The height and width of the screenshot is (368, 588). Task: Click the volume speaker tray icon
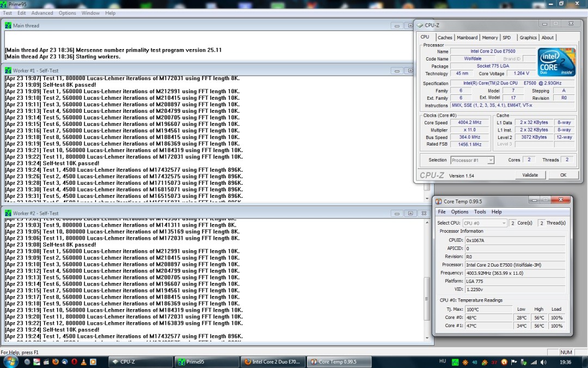pyautogui.click(x=543, y=362)
